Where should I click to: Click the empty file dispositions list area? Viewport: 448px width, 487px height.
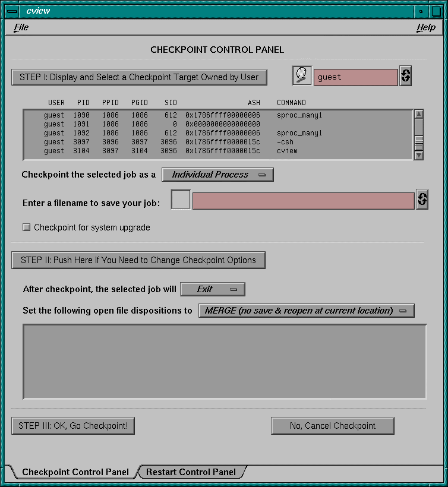(x=225, y=362)
